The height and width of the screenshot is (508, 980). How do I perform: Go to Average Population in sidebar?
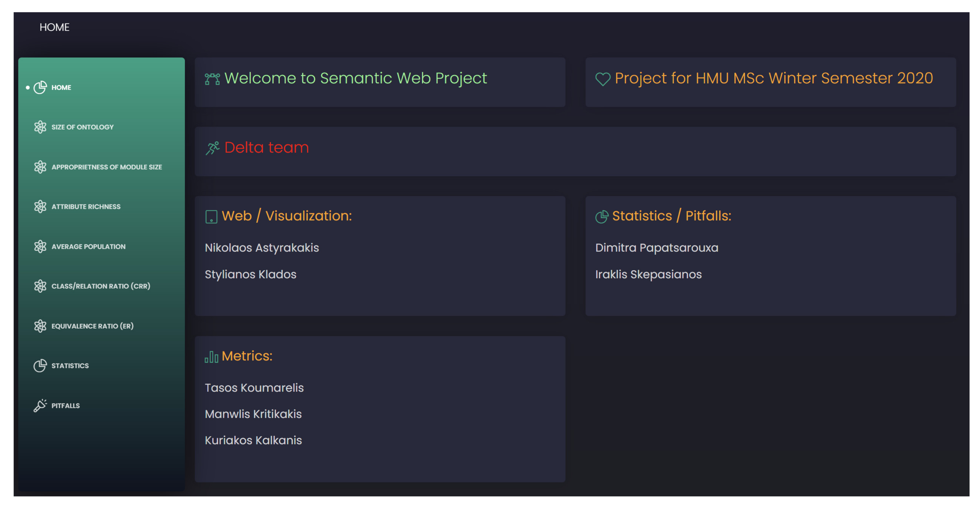coord(88,246)
